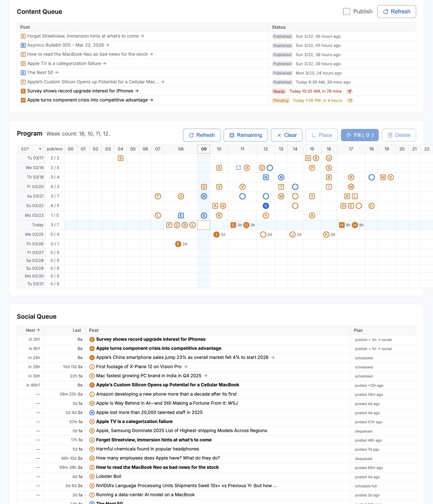Click 'schedule full' plan for NVIDIA post

[366, 486]
